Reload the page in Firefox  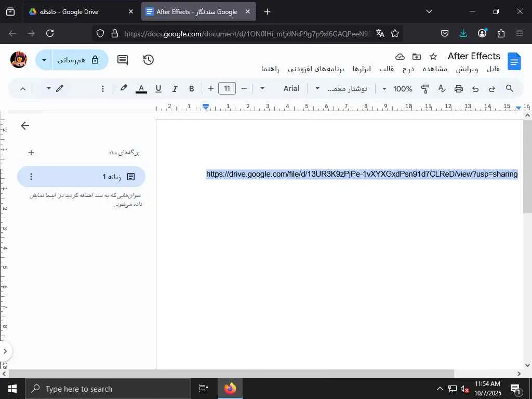click(x=50, y=33)
